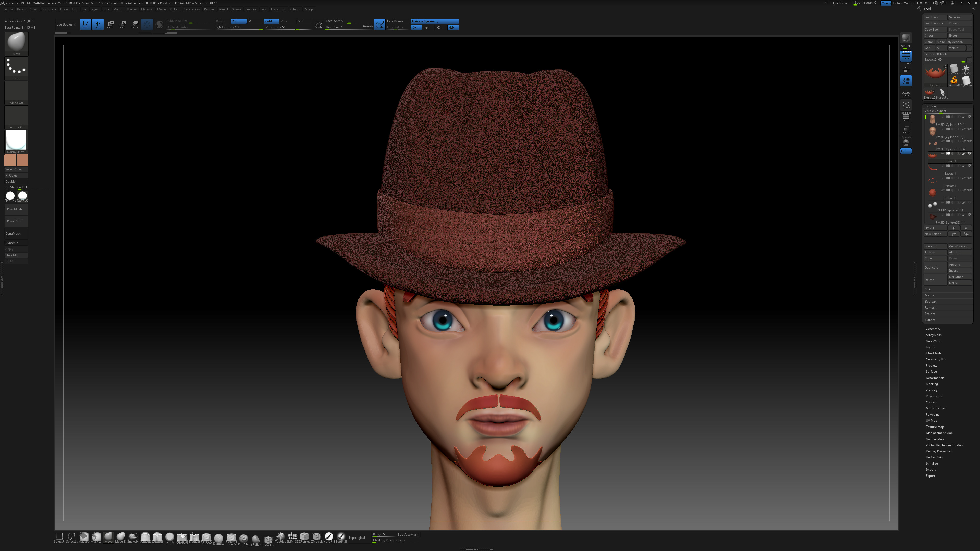Click the BPR render icon
This screenshot has width=980, height=551.
(x=905, y=38)
